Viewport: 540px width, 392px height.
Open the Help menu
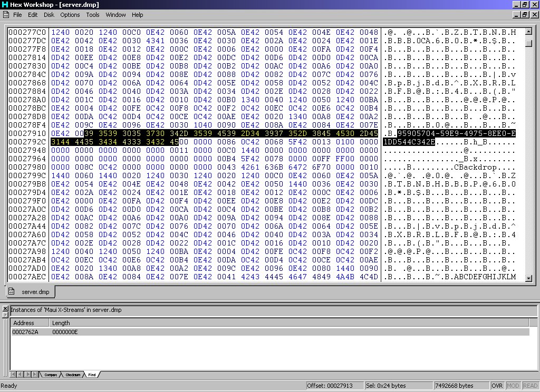[138, 15]
